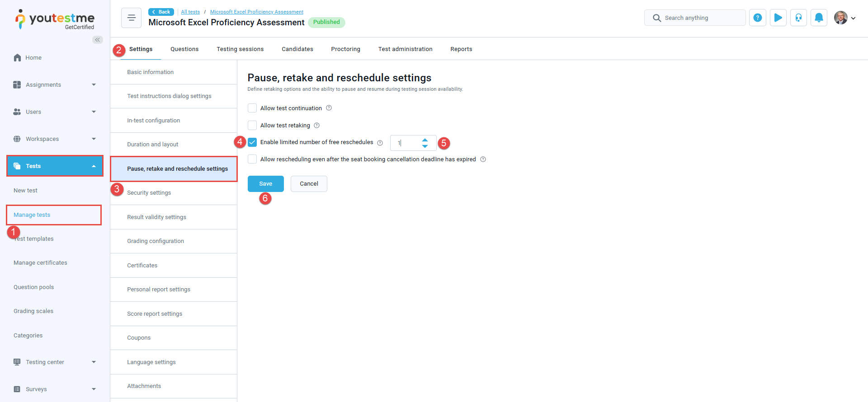The height and width of the screenshot is (402, 868).
Task: Click the YouTestMe logo
Action: 55,19
